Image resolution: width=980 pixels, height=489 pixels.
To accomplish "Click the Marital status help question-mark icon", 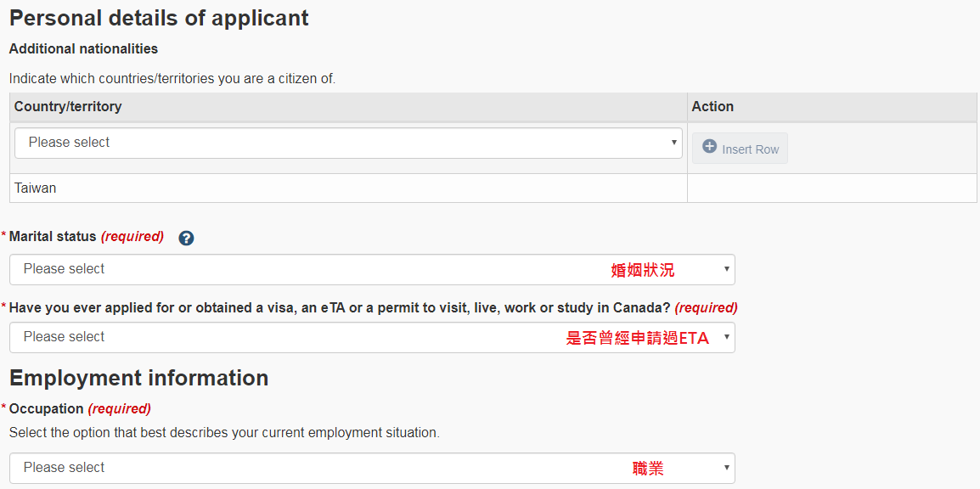I will (x=186, y=238).
